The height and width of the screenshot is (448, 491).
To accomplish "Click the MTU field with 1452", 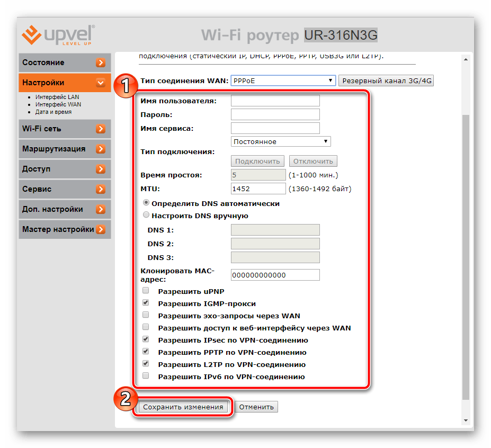I will click(258, 189).
